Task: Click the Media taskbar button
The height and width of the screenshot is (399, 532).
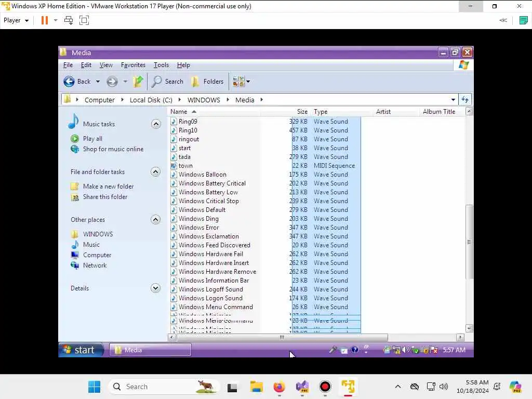Action: click(150, 350)
